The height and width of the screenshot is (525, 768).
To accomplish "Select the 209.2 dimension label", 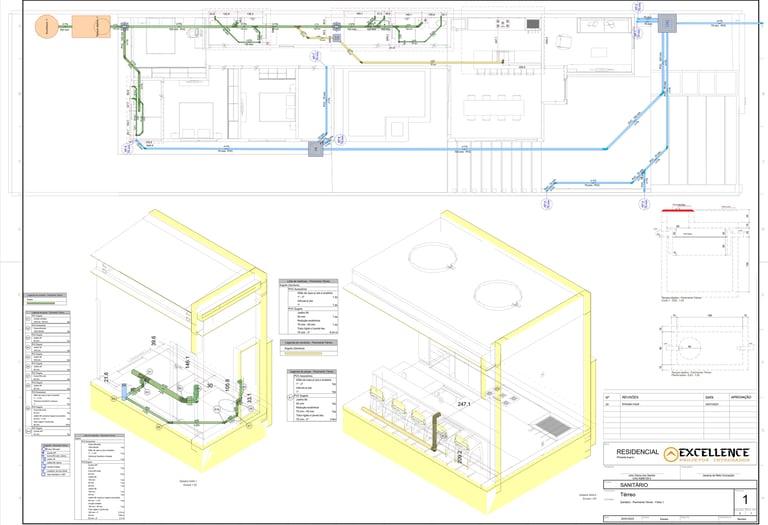I will point(459,457).
